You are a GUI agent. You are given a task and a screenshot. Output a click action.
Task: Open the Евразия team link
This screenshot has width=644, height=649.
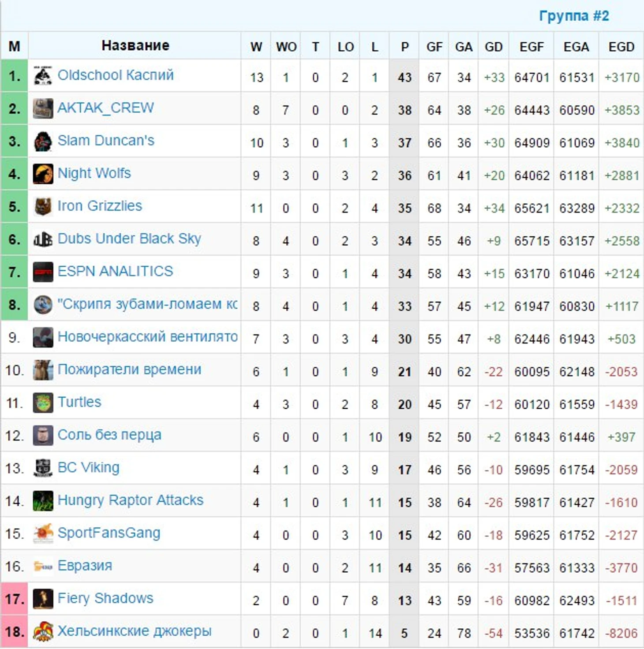pos(85,566)
